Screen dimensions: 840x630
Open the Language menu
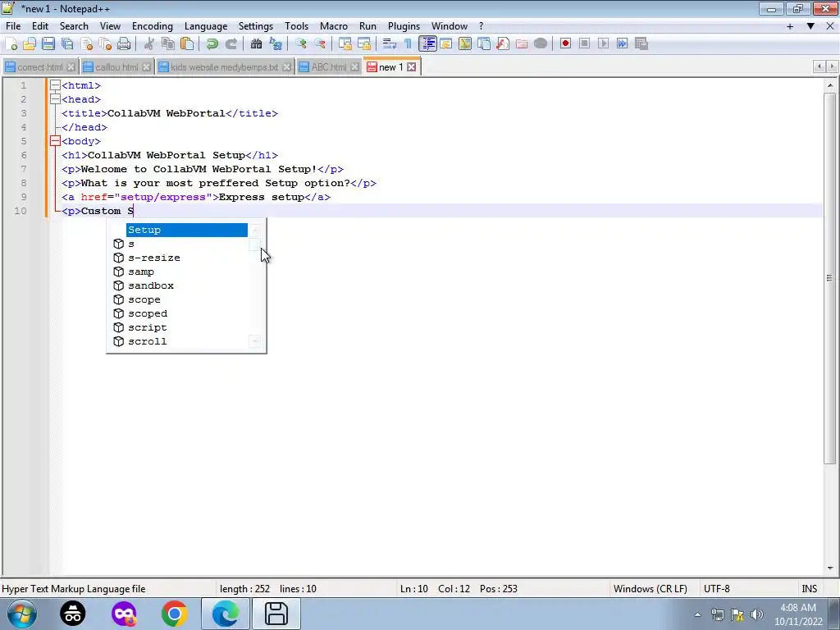pos(206,25)
